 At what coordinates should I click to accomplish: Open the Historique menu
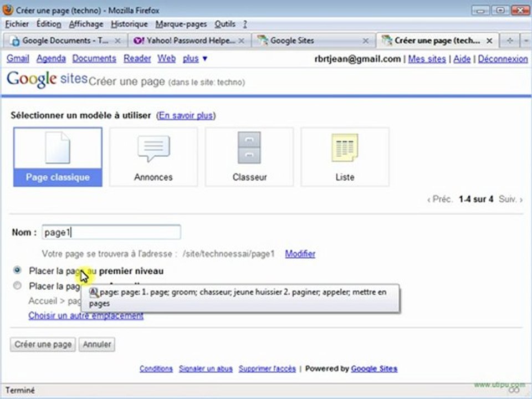tap(129, 24)
